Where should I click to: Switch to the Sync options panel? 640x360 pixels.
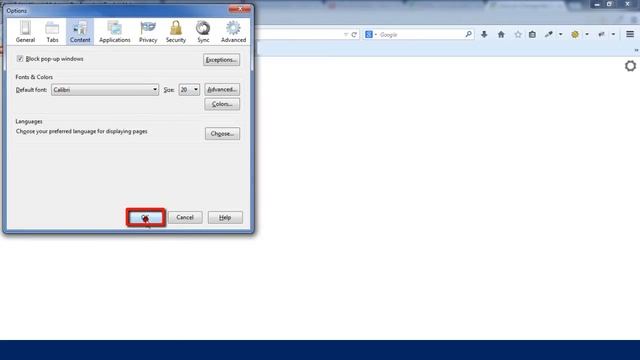tap(203, 31)
